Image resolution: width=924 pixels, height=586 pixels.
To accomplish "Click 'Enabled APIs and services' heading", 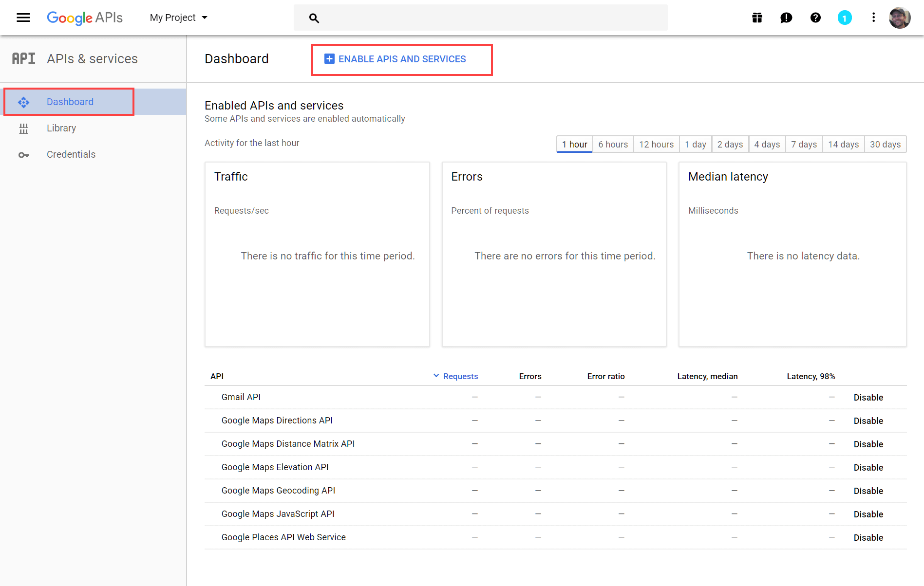I will point(274,106).
